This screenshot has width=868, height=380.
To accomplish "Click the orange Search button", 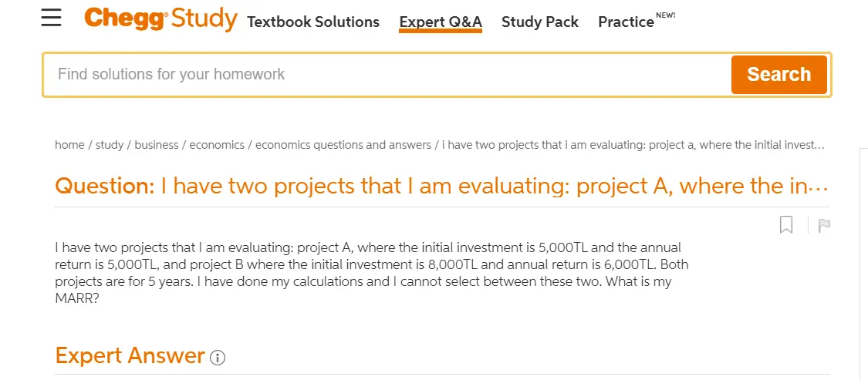I will coord(778,74).
